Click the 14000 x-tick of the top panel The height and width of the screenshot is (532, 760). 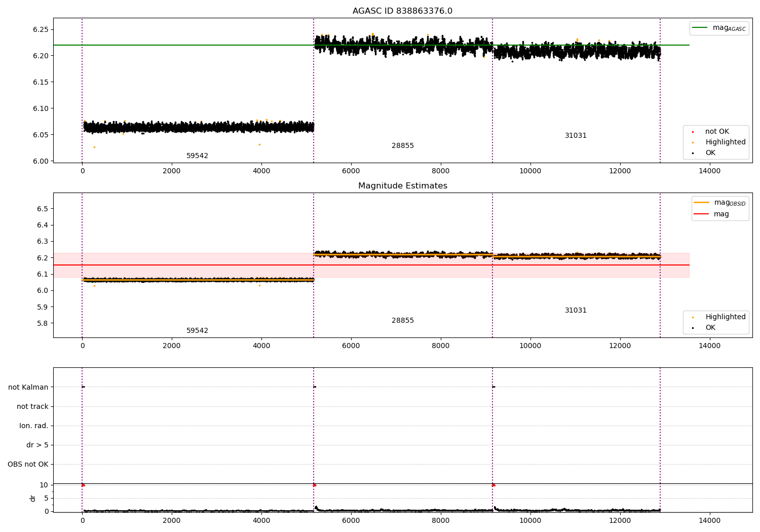click(x=709, y=171)
